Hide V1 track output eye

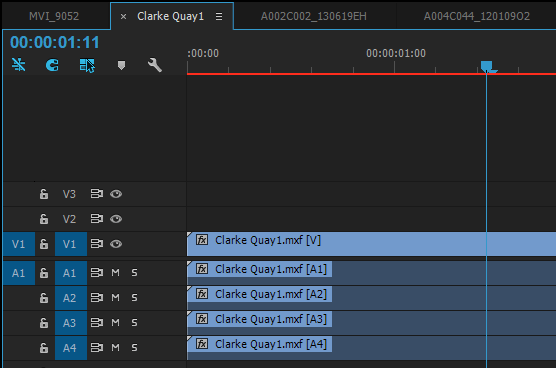[116, 244]
